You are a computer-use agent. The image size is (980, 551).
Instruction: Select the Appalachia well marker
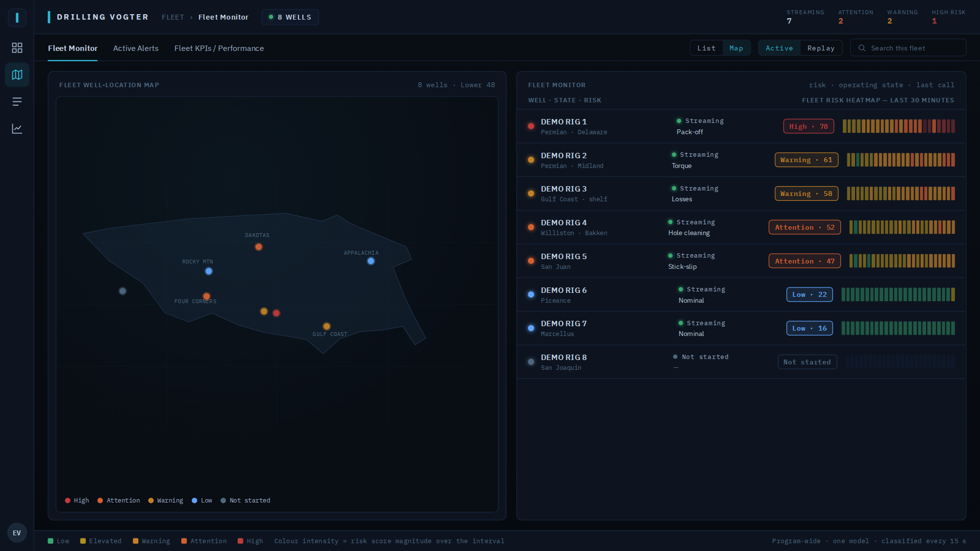[x=371, y=261]
